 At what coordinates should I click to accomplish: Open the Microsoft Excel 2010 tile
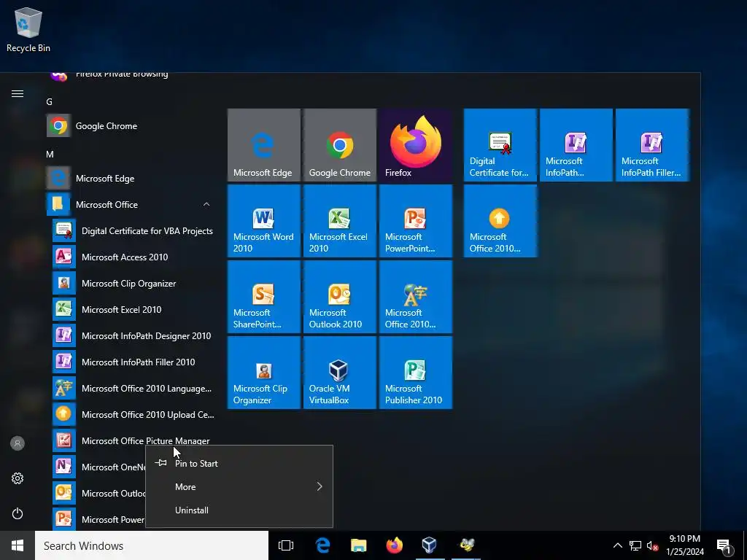(x=340, y=221)
